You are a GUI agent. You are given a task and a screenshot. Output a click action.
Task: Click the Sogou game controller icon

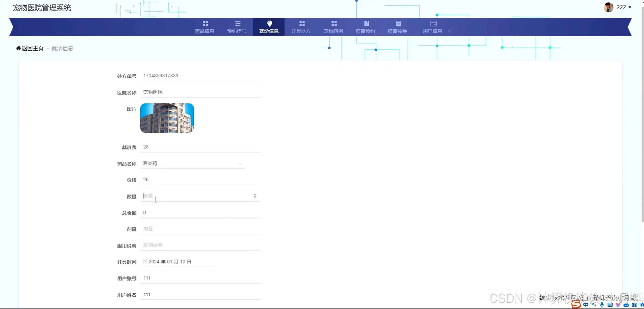pyautogui.click(x=626, y=305)
